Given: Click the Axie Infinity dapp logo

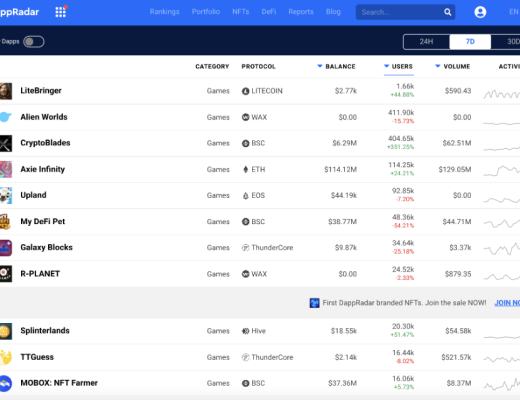Looking at the screenshot, I should coord(6,169).
